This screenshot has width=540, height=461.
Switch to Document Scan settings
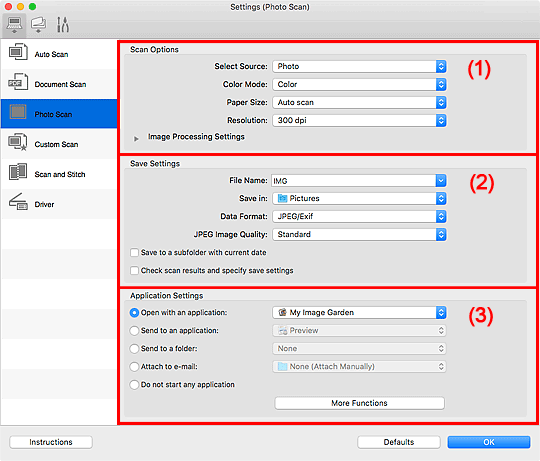pyautogui.click(x=59, y=84)
